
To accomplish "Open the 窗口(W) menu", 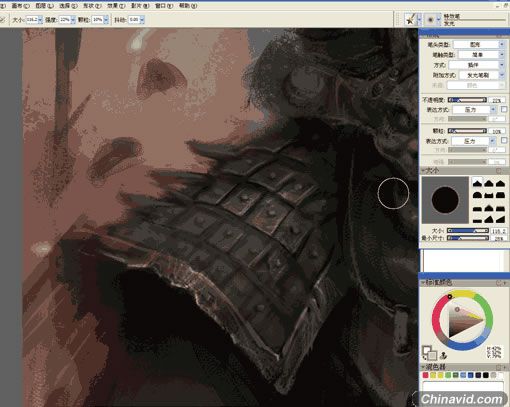I will (x=164, y=6).
